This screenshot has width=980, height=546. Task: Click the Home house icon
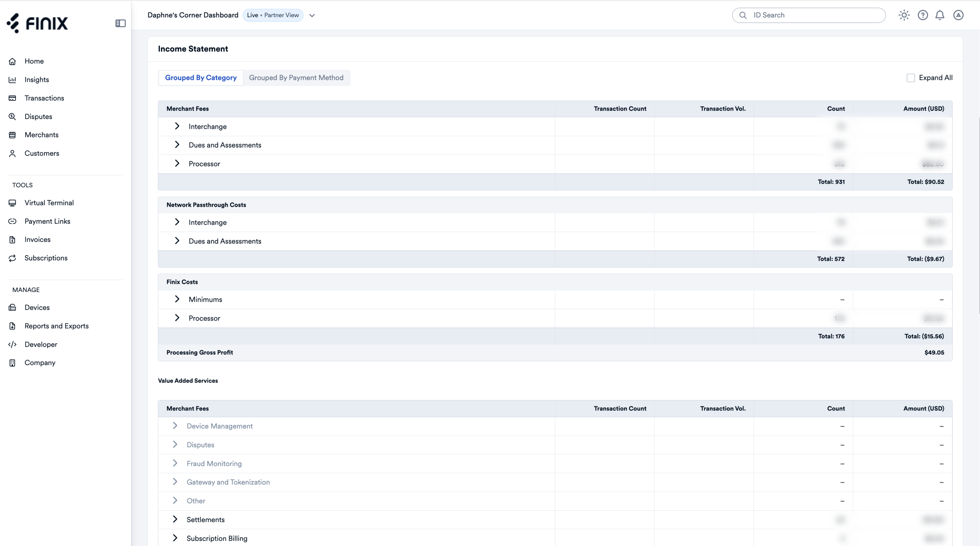coord(12,61)
